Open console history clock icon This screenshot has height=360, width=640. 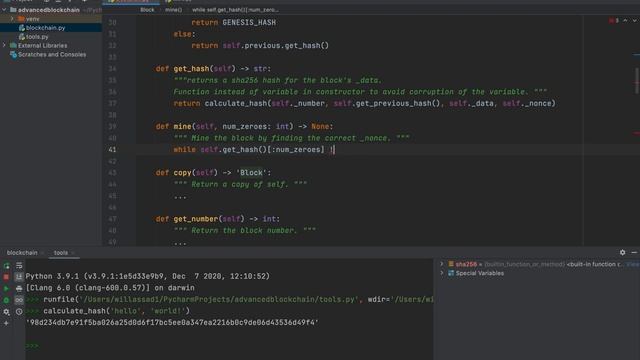[x=19, y=312]
